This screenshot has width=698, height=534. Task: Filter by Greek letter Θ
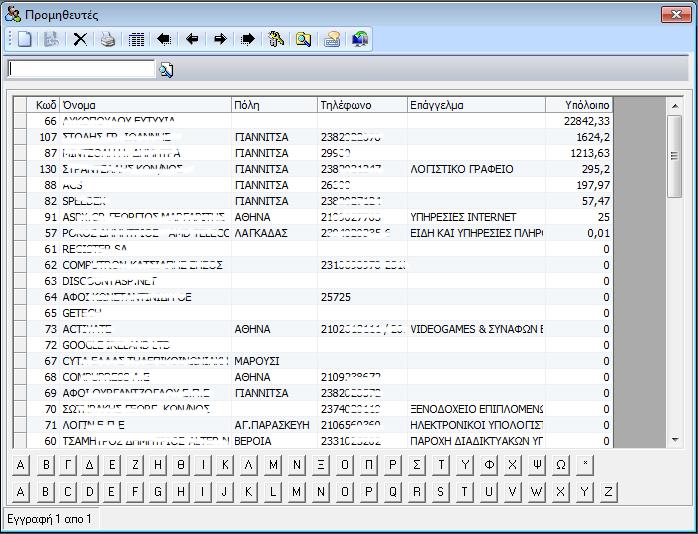coord(181,465)
